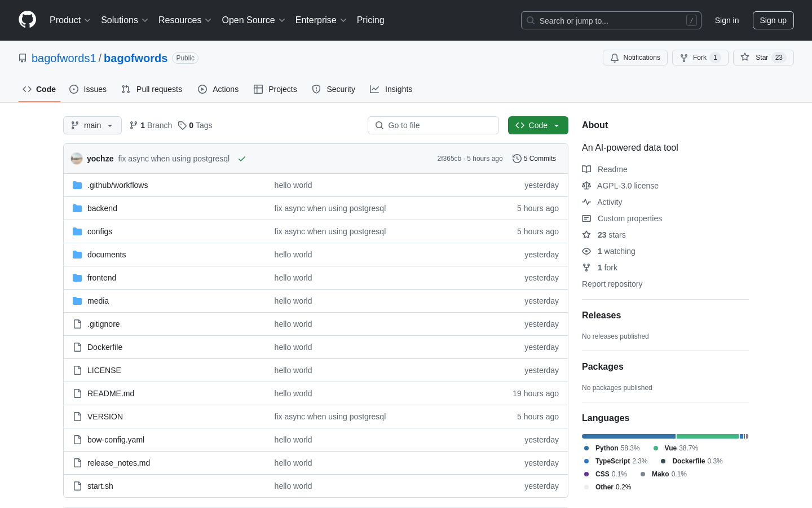Click the GitHub logo icon
The width and height of the screenshot is (812, 508).
27,20
